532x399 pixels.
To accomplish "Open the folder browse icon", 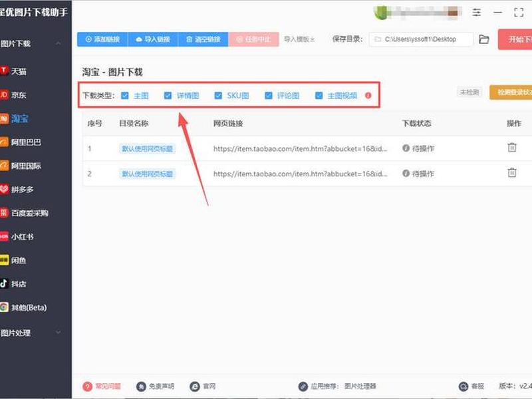I will coord(484,39).
